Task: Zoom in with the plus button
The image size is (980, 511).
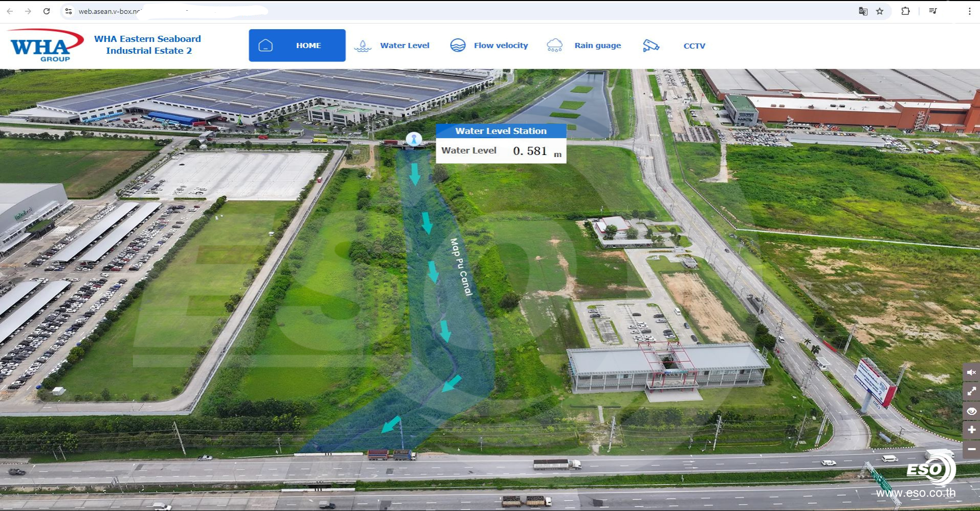Action: 971,430
